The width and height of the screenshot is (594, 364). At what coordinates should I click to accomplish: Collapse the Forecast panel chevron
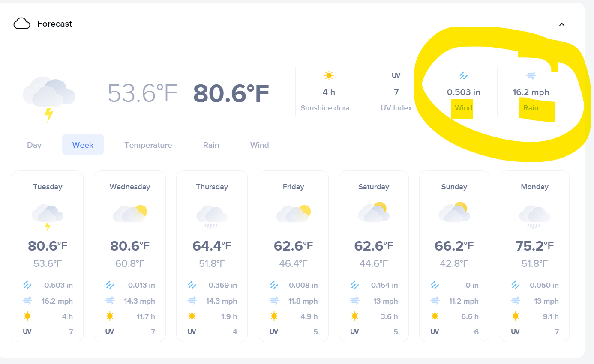point(561,24)
